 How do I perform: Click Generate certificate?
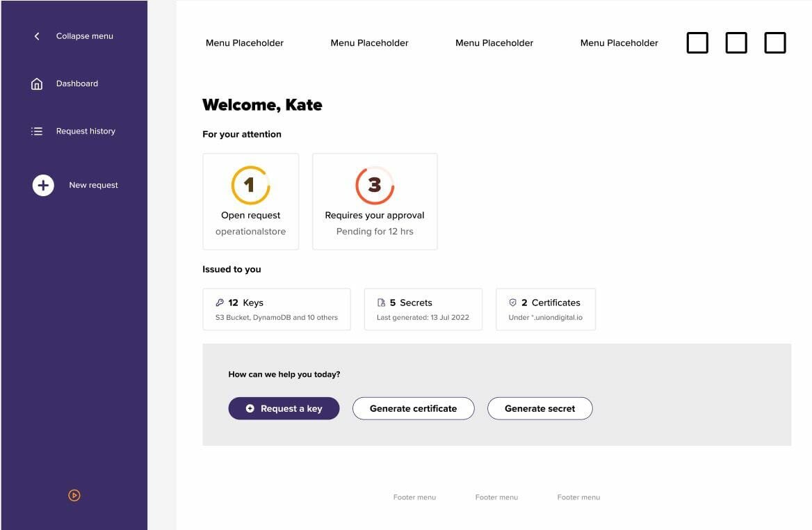click(x=413, y=408)
